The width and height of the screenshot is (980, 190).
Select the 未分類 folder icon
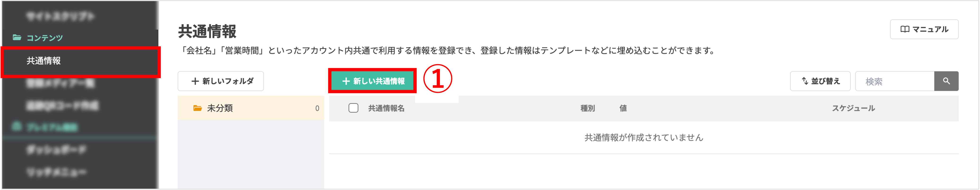click(197, 108)
